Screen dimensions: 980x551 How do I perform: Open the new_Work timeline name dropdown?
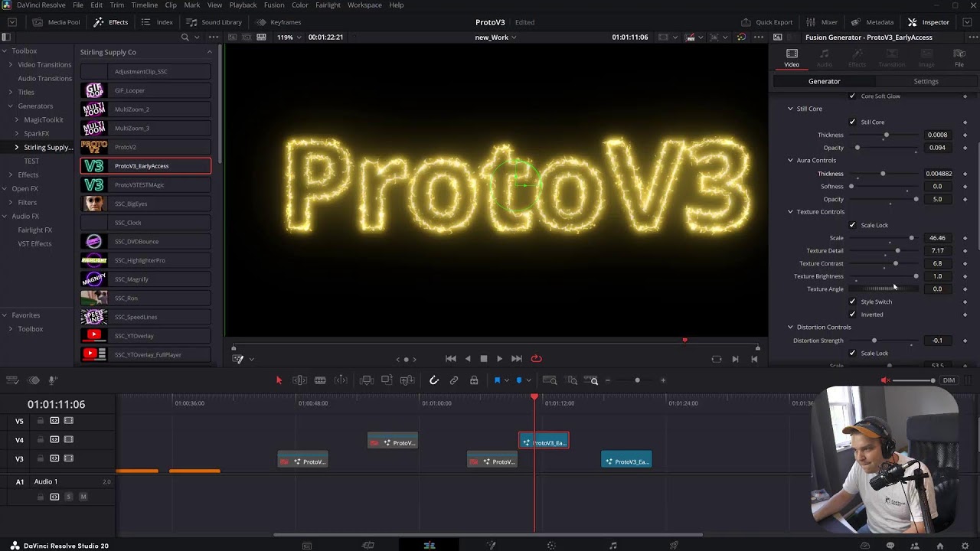[495, 37]
